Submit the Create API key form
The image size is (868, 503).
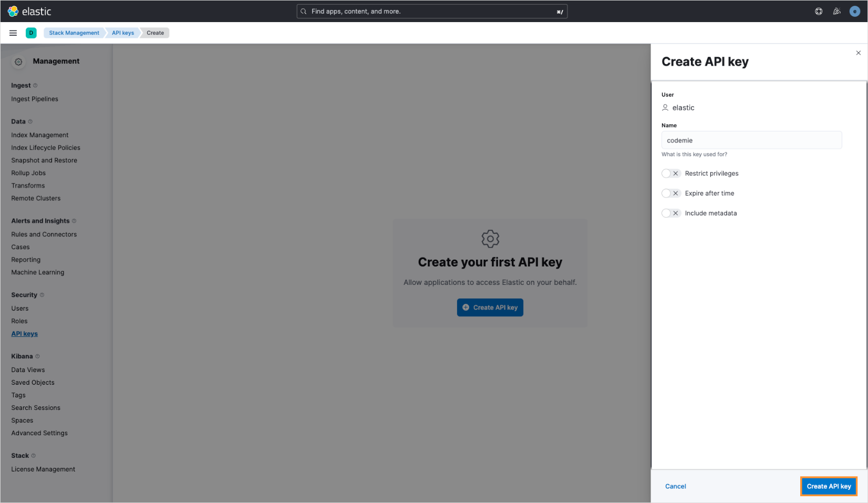(x=829, y=486)
